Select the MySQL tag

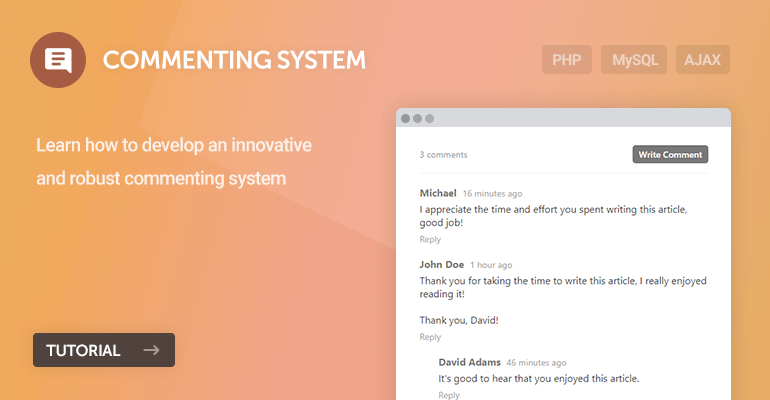(x=634, y=60)
